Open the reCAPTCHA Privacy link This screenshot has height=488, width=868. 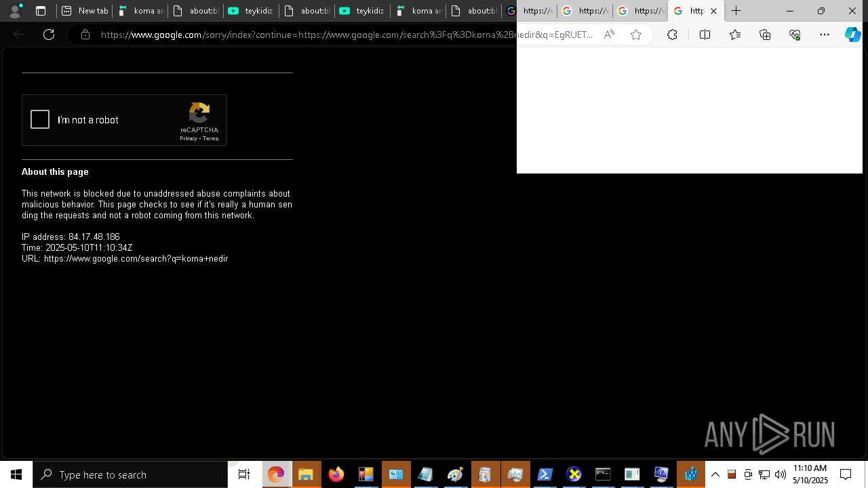coord(189,138)
